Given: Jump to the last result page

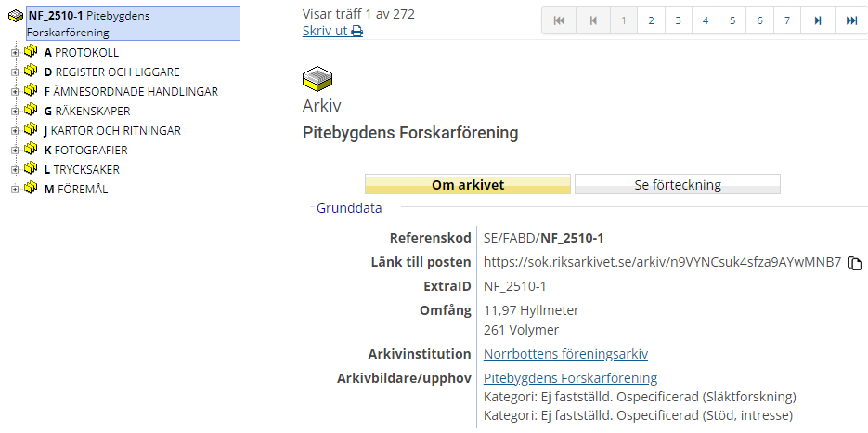Looking at the screenshot, I should click(851, 20).
